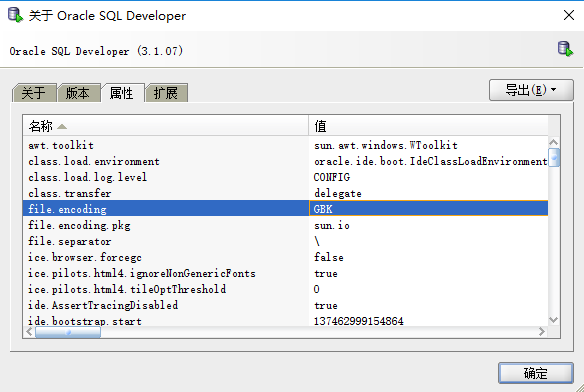Click the GBK value cell
The height and width of the screenshot is (392, 584).
tap(428, 208)
